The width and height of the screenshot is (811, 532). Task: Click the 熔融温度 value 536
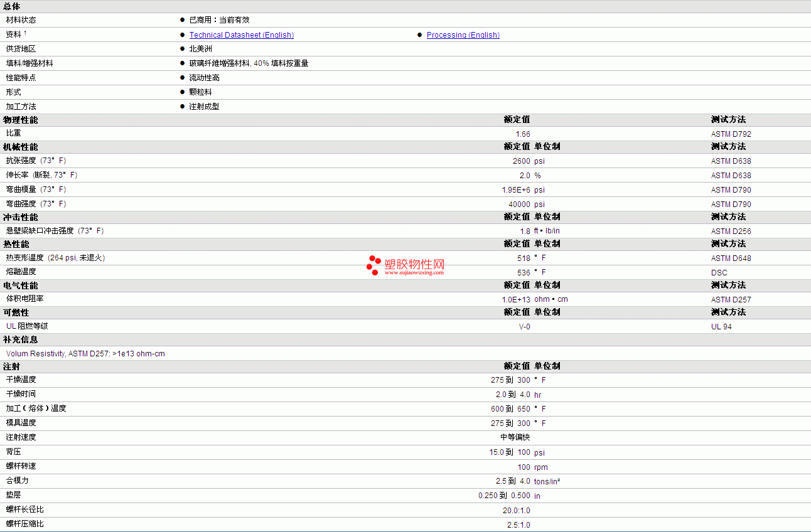tap(524, 273)
